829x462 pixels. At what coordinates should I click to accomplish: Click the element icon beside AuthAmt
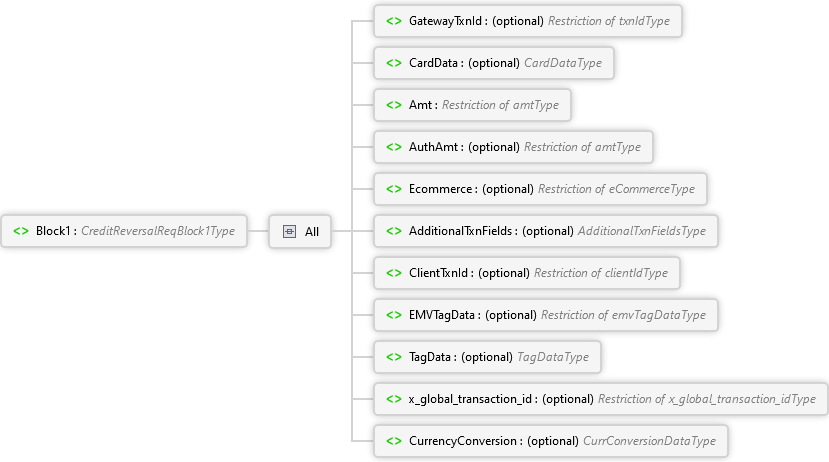point(394,147)
